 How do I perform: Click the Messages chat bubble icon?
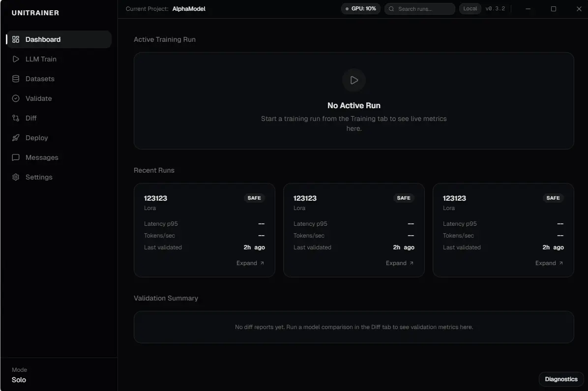pyautogui.click(x=16, y=157)
